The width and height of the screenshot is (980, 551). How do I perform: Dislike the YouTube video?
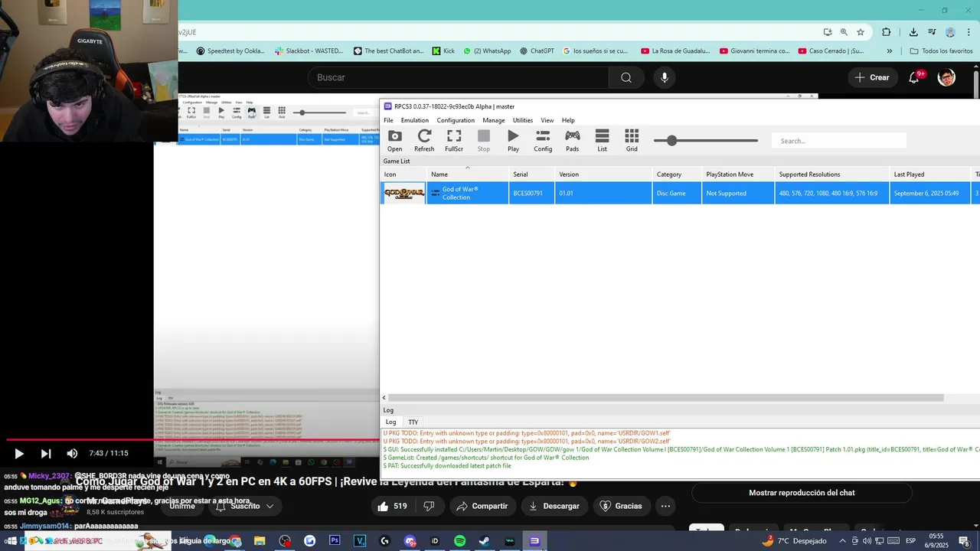(430, 506)
